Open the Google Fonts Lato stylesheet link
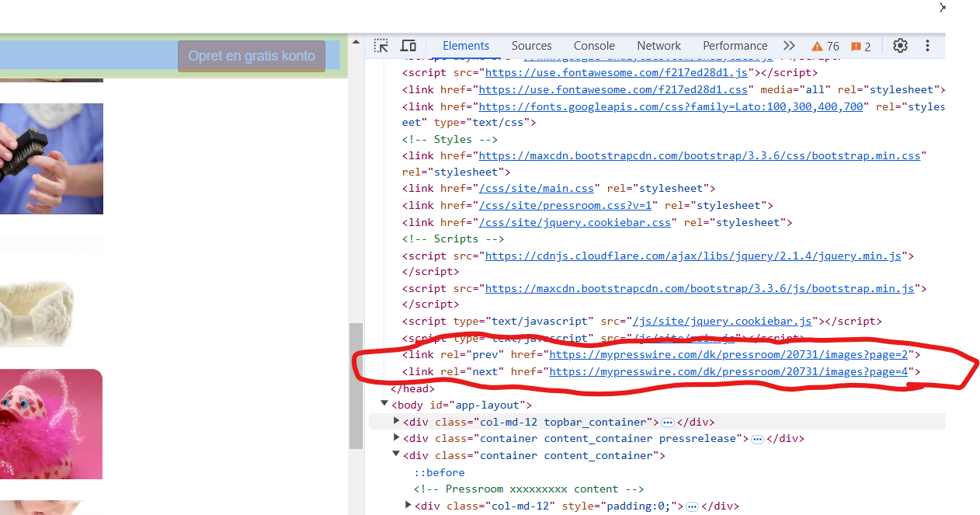The width and height of the screenshot is (980, 515). coord(671,106)
